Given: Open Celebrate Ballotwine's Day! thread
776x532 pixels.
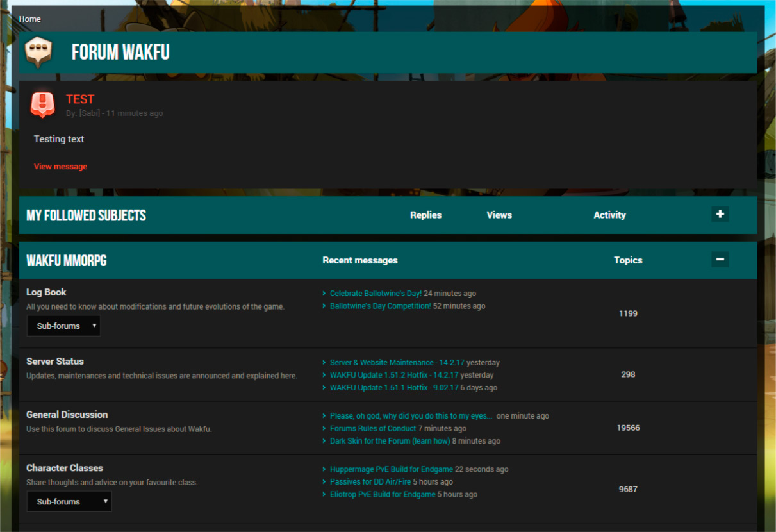Looking at the screenshot, I should click(x=376, y=294).
